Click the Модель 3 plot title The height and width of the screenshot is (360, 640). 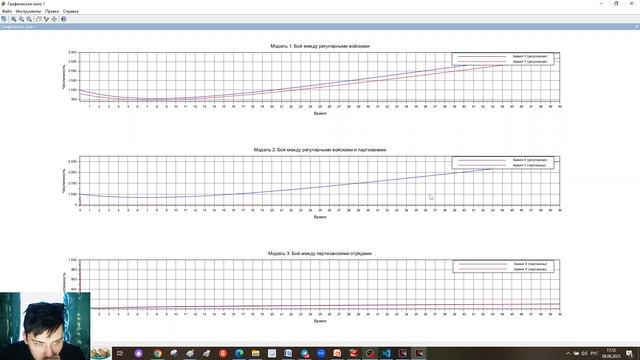tap(320, 253)
